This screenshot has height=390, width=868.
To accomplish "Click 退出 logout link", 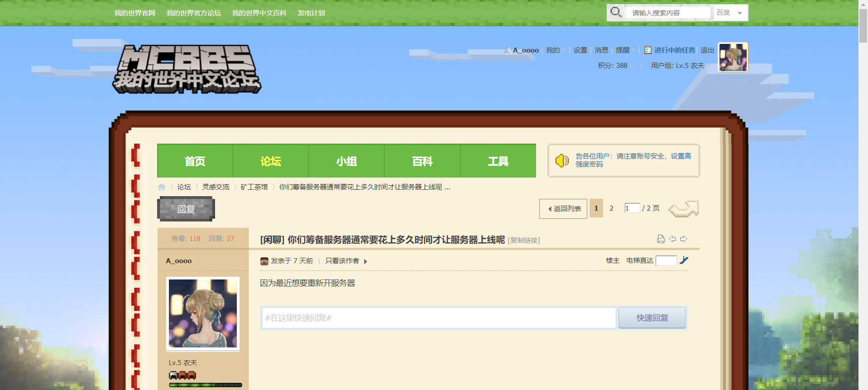I will coord(708,50).
